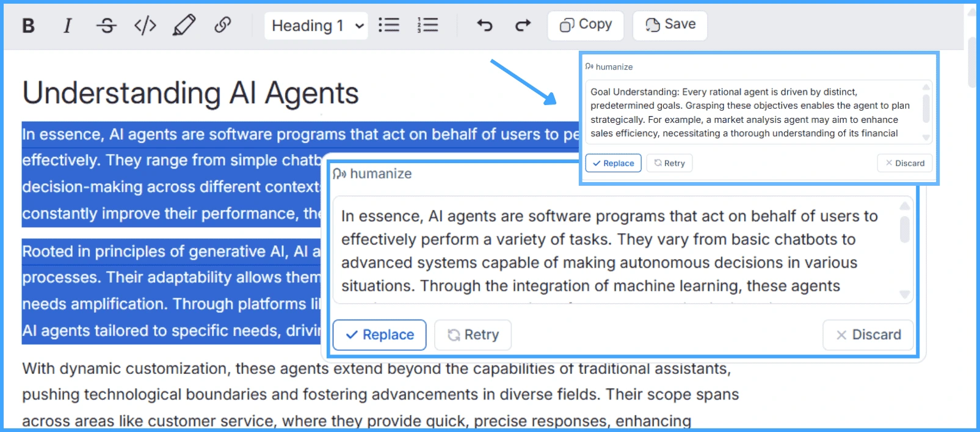Screen dimensions: 980x432
Task: Toggle bold formatting
Action: click(28, 26)
